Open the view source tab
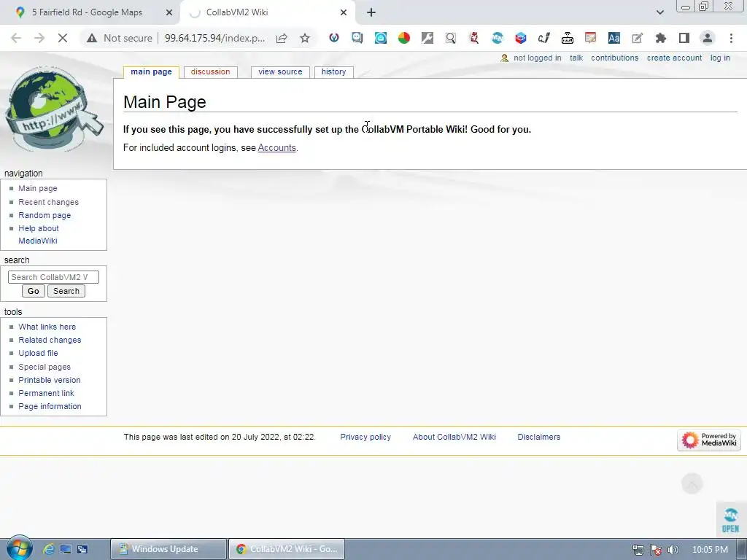The height and width of the screenshot is (560, 747). point(280,72)
